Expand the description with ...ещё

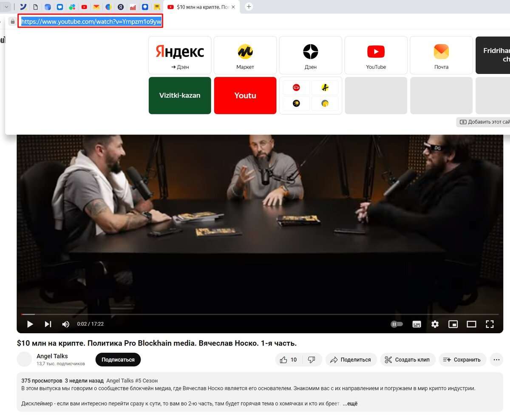point(351,403)
